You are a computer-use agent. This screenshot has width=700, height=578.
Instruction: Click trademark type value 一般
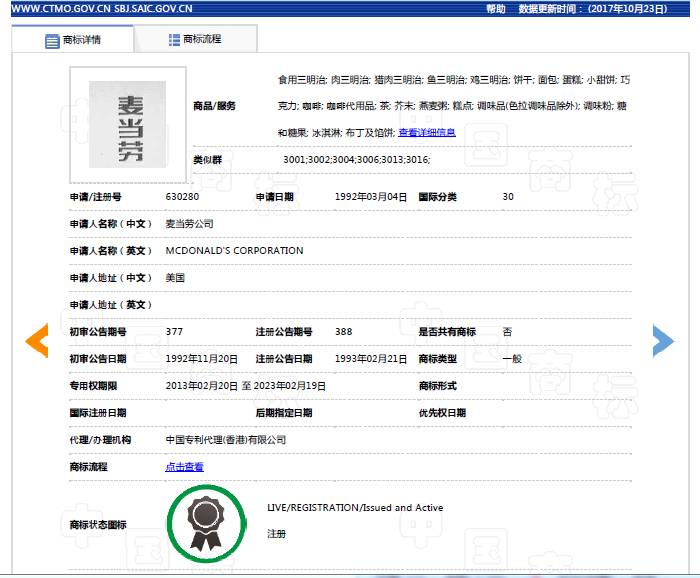click(512, 359)
